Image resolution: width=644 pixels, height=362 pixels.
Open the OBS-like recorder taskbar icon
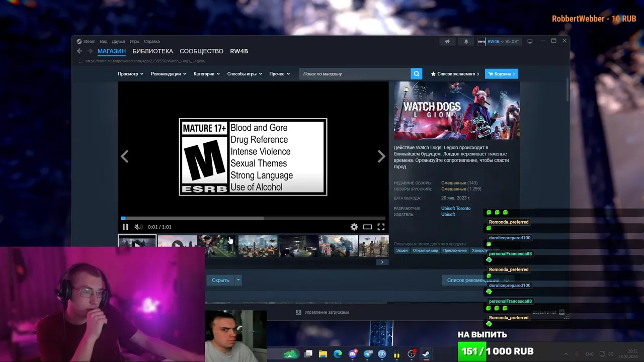[412, 354]
